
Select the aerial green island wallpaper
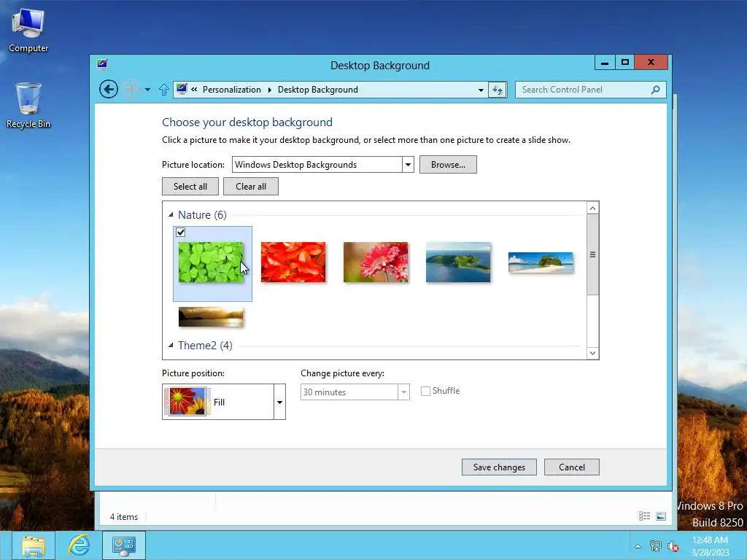click(x=458, y=262)
